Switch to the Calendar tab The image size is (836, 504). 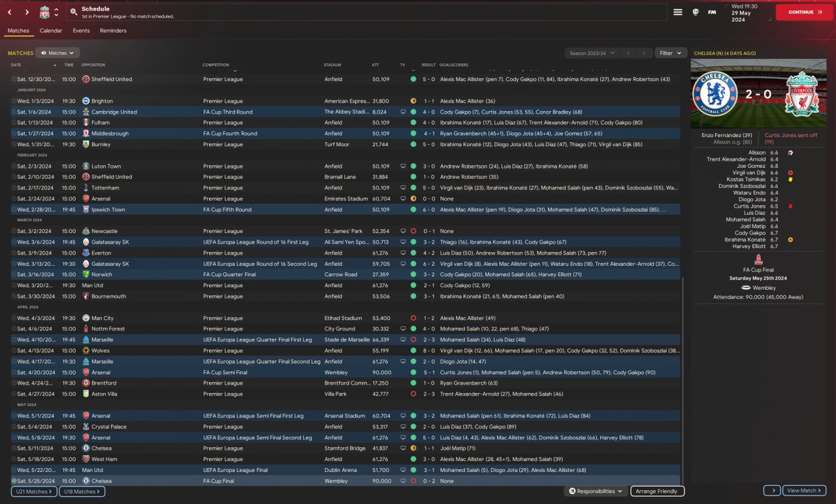point(51,31)
